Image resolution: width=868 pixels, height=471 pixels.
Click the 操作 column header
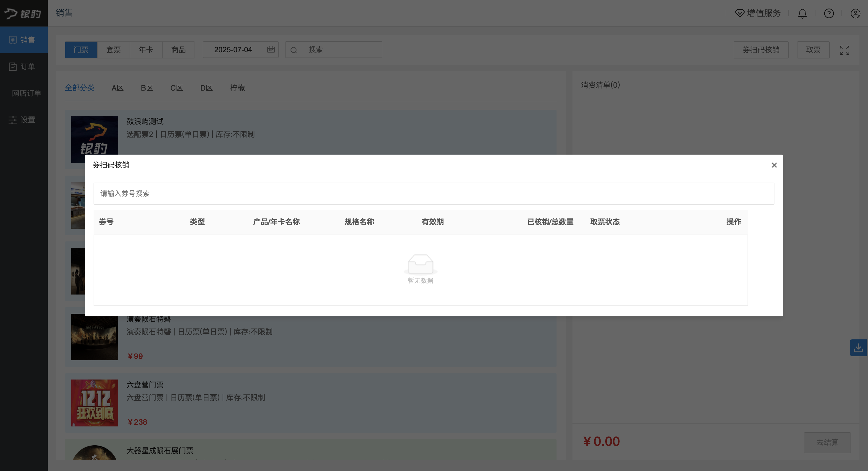click(734, 222)
